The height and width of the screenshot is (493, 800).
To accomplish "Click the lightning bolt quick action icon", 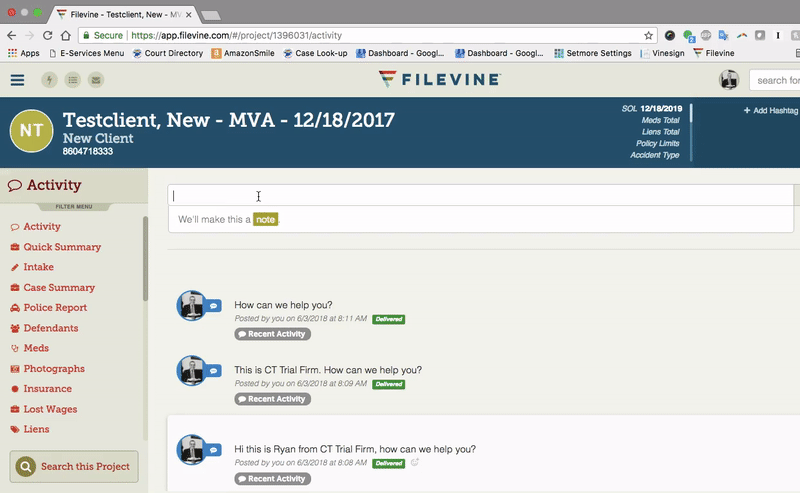I will point(49,80).
